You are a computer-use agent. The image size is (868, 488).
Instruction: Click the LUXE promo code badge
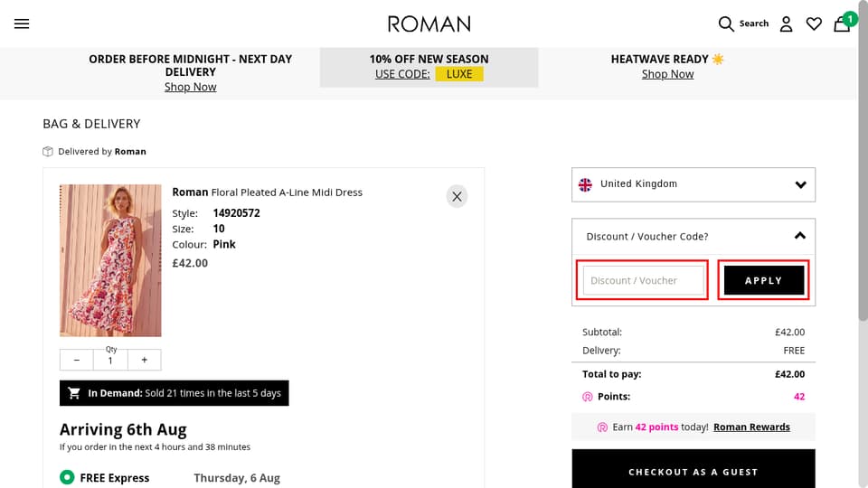[459, 74]
